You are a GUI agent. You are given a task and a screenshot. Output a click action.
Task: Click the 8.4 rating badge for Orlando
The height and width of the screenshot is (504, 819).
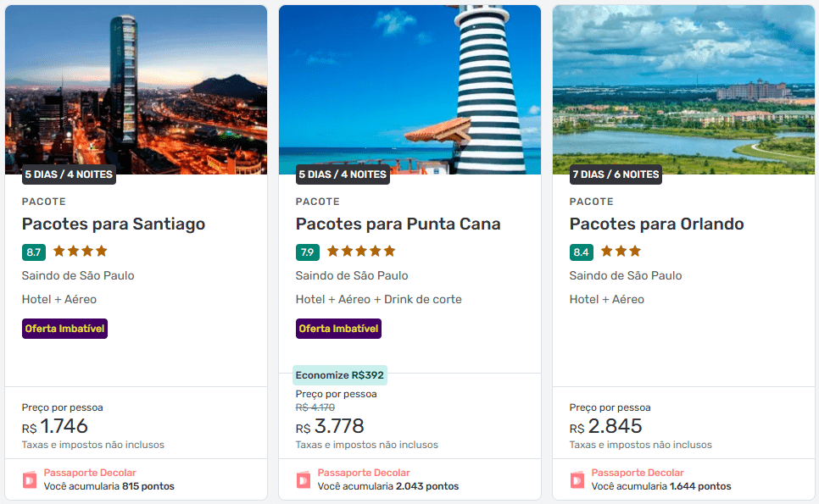coord(581,252)
